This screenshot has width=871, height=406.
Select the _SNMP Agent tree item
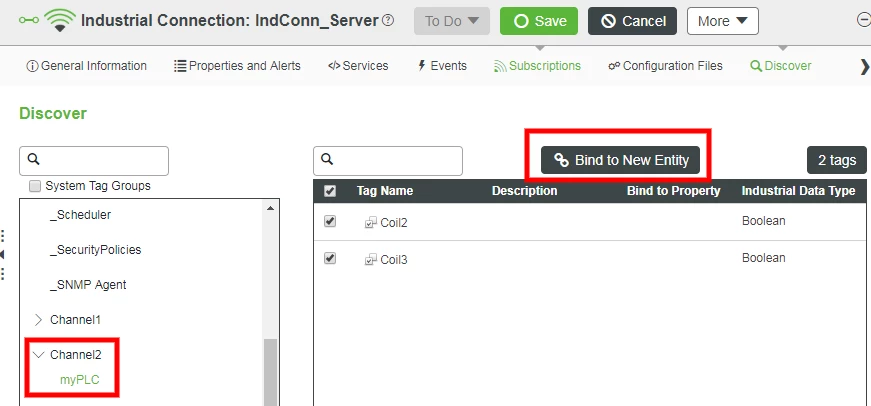(88, 285)
